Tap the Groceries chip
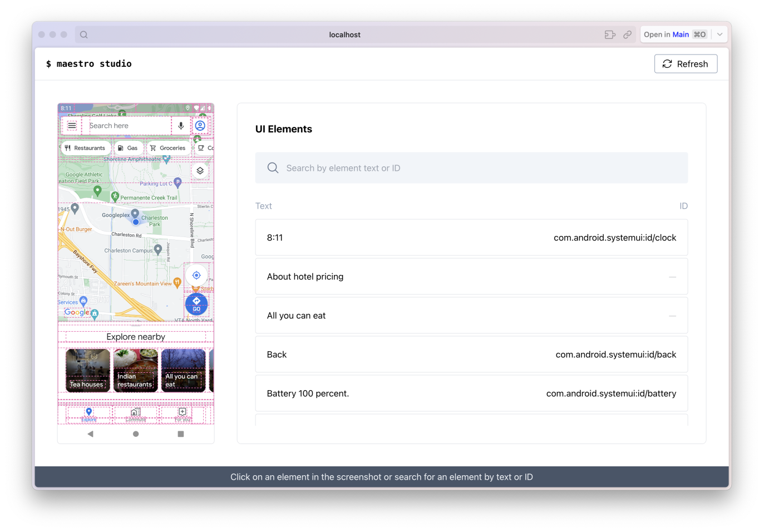764x532 pixels. tap(168, 148)
